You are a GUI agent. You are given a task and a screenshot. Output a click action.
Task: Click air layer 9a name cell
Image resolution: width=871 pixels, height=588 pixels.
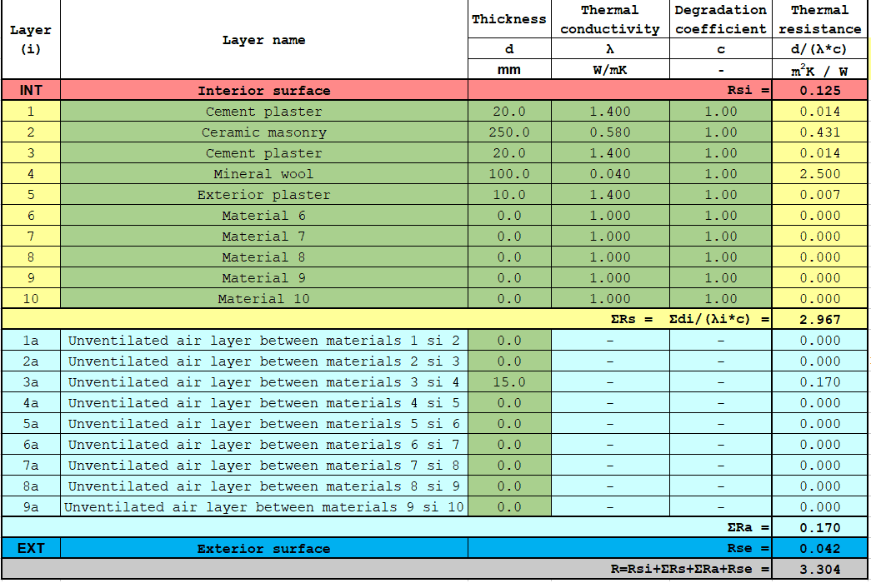(x=263, y=507)
